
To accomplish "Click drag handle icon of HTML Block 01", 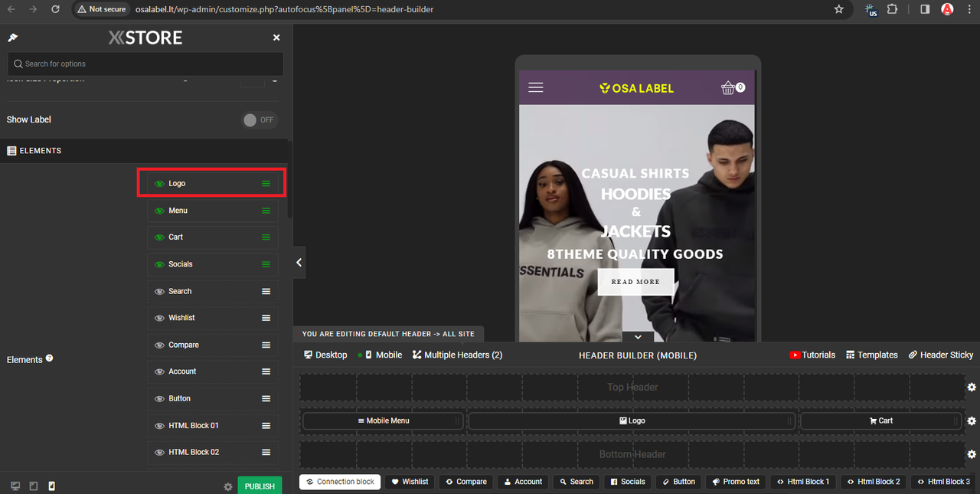I will click(266, 425).
